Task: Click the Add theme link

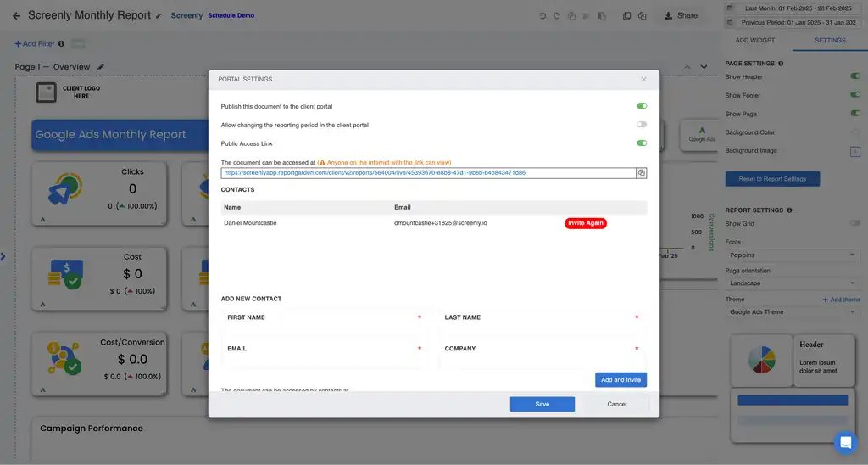Action: (x=841, y=300)
